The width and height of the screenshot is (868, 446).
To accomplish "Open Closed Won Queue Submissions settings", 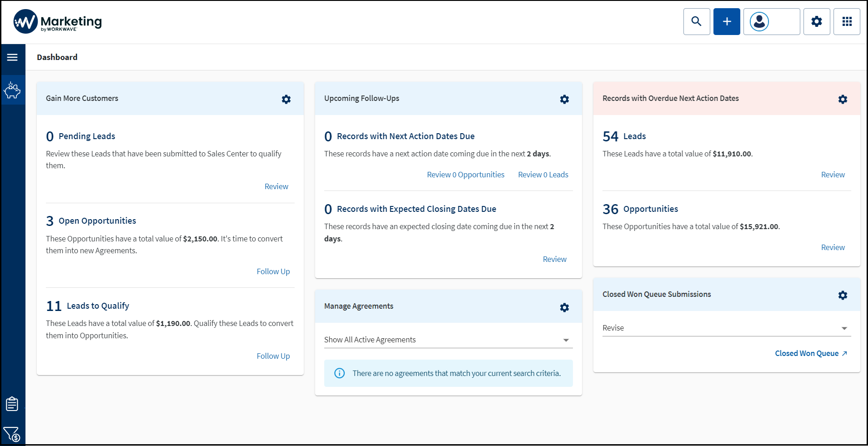I will point(843,295).
